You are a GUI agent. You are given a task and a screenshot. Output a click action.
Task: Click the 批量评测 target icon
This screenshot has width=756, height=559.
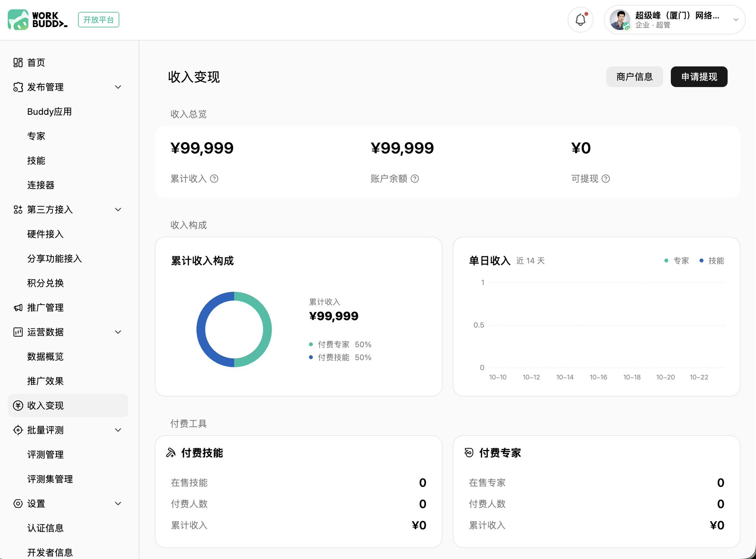tap(18, 430)
